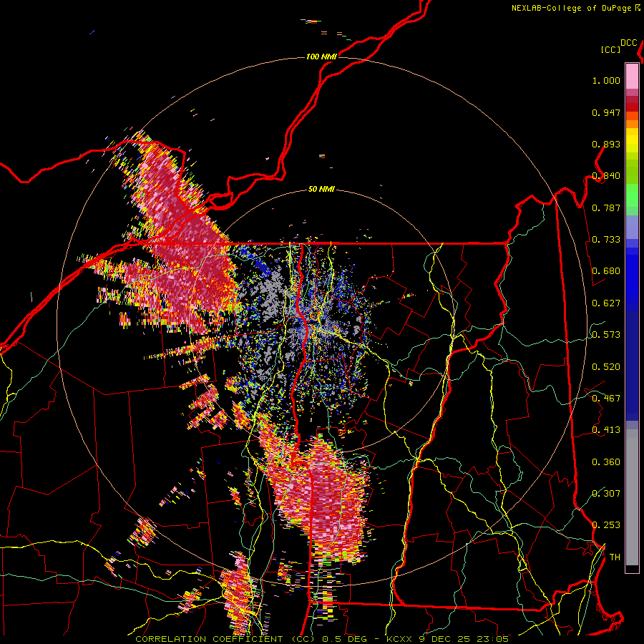
Task: Click the 0.733 legend value
Action: click(606, 240)
